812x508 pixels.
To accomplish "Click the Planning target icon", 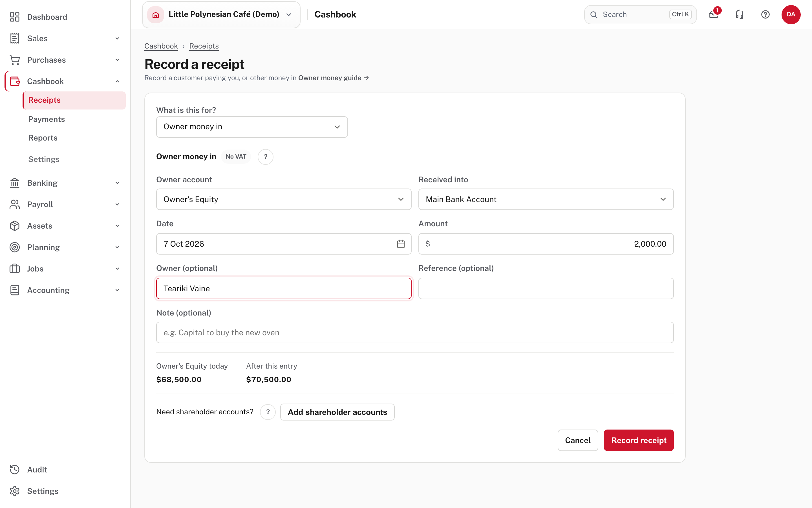I will click(14, 247).
